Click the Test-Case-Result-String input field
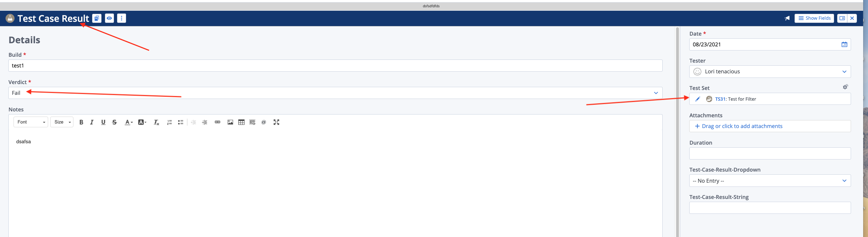Viewport: 868px width, 237px height. click(770, 208)
